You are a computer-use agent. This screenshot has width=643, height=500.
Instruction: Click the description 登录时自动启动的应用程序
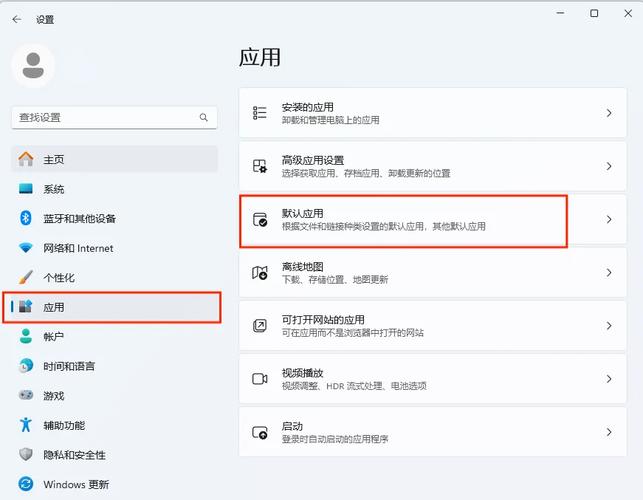tap(335, 439)
